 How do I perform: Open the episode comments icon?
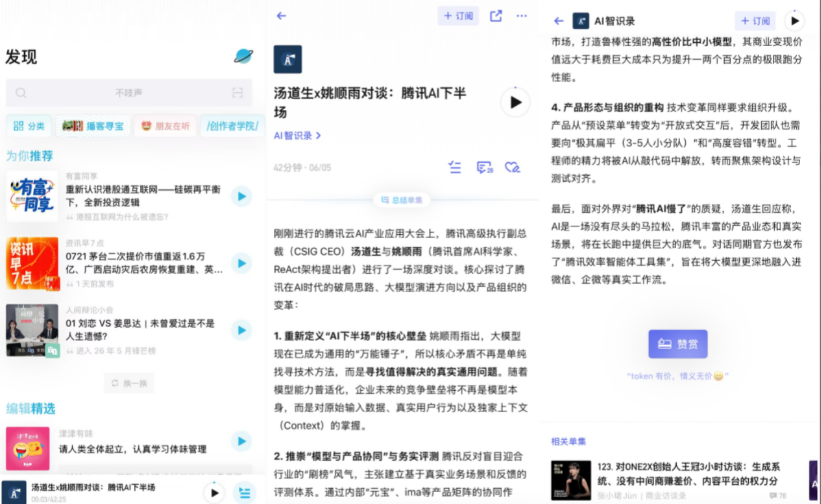(x=485, y=167)
